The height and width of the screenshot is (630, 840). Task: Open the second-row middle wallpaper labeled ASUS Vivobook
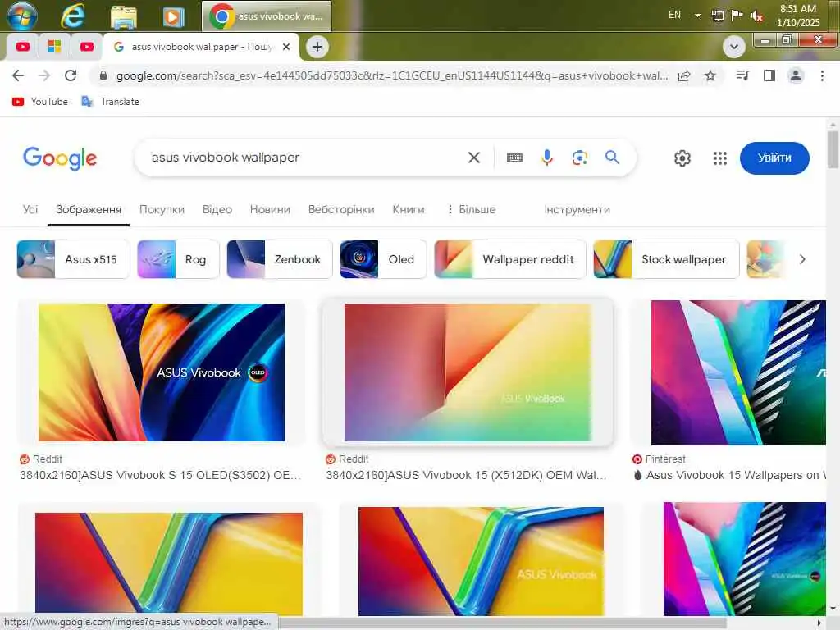pyautogui.click(x=481, y=561)
